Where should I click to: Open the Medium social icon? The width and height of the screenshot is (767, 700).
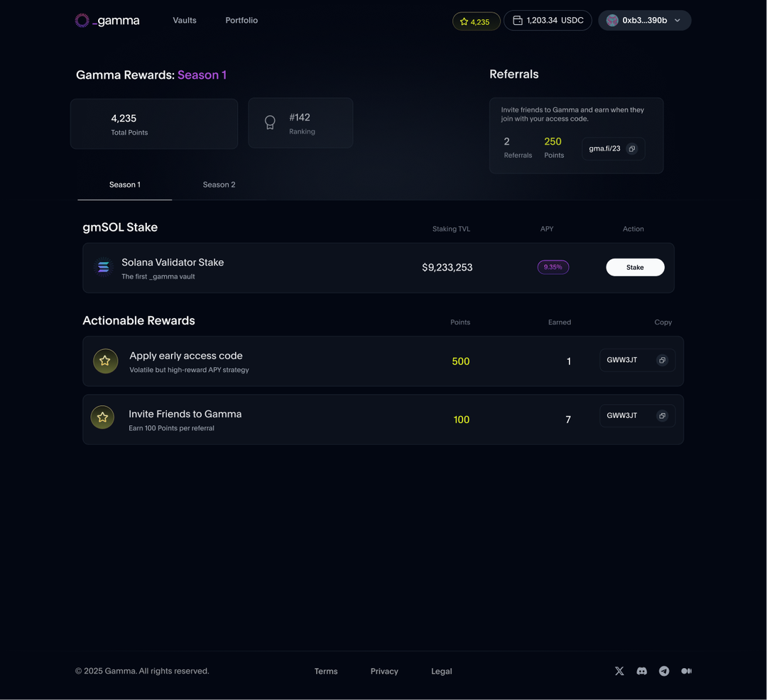pyautogui.click(x=686, y=671)
